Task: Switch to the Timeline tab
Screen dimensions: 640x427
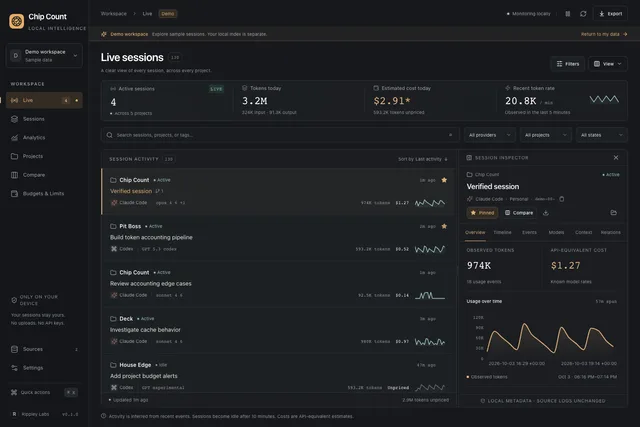Action: click(x=502, y=232)
